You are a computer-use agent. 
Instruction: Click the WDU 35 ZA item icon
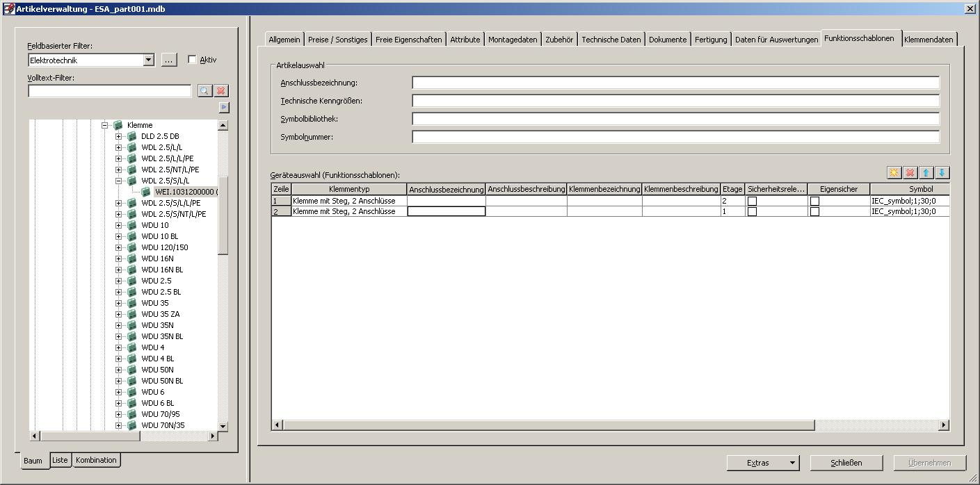[x=132, y=314]
